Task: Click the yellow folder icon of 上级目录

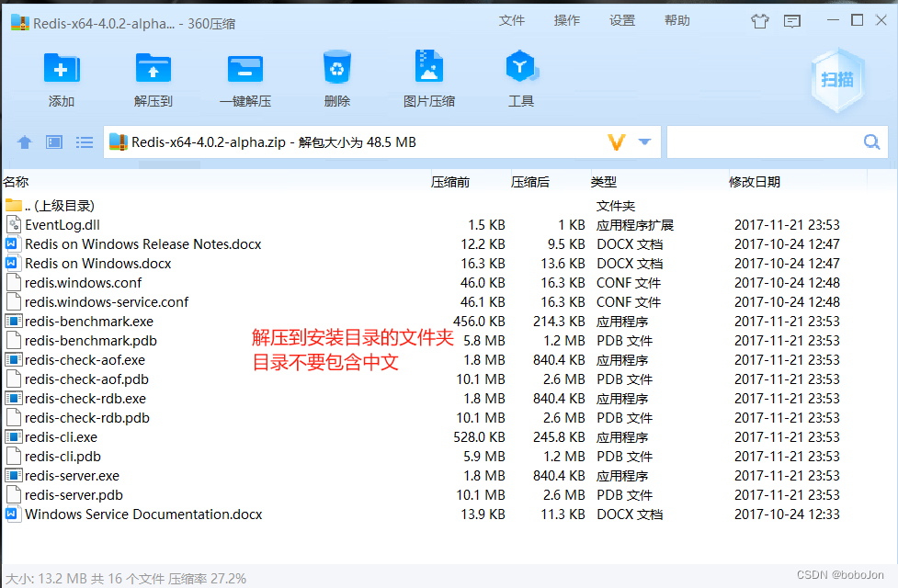Action: (x=14, y=205)
